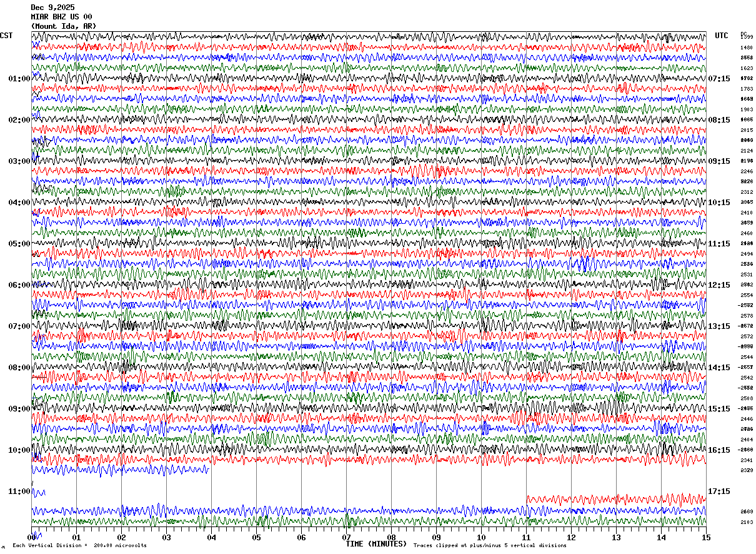Click the DC offset value "2410"

pyautogui.click(x=747, y=213)
